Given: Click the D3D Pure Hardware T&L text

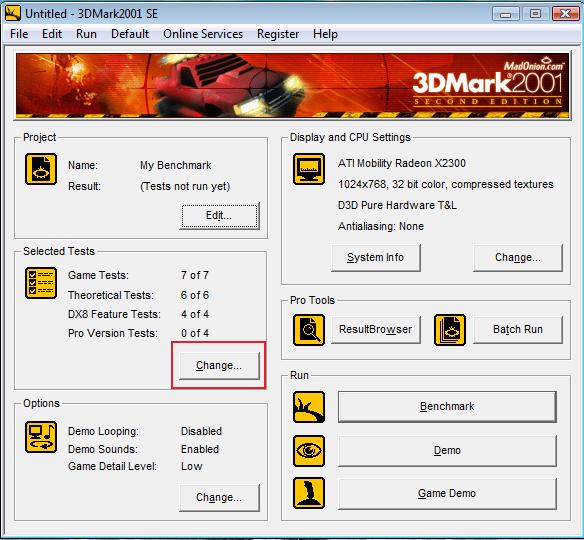Looking at the screenshot, I should point(397,205).
